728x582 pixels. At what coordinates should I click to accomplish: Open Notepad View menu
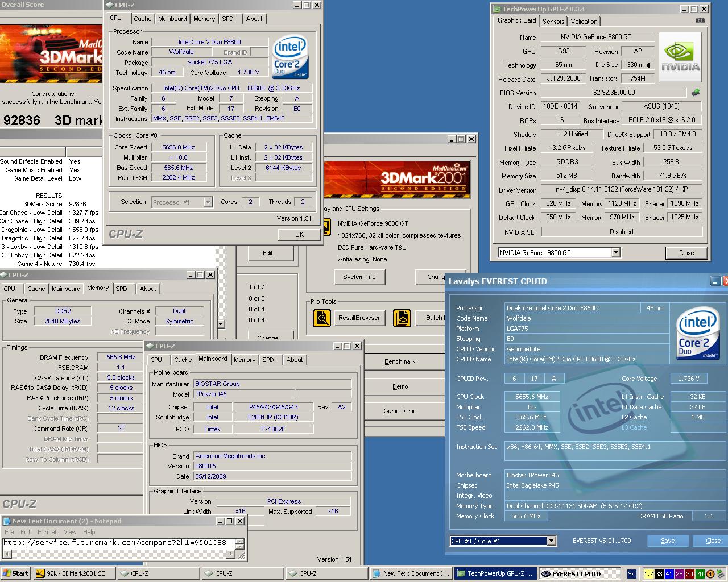[x=70, y=532]
